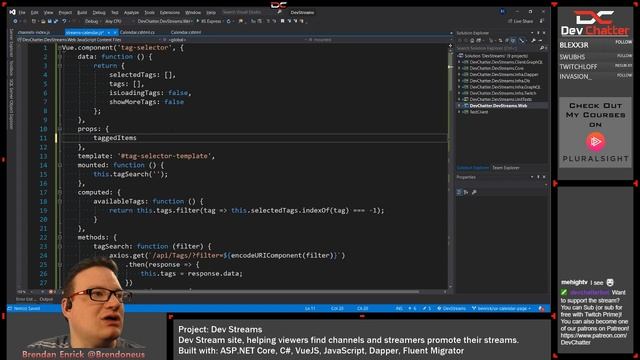Open the DevChatter.DevStreams.Web startup project dropdown
Image resolution: width=640 pixels, height=360 pixels.
click(x=164, y=21)
